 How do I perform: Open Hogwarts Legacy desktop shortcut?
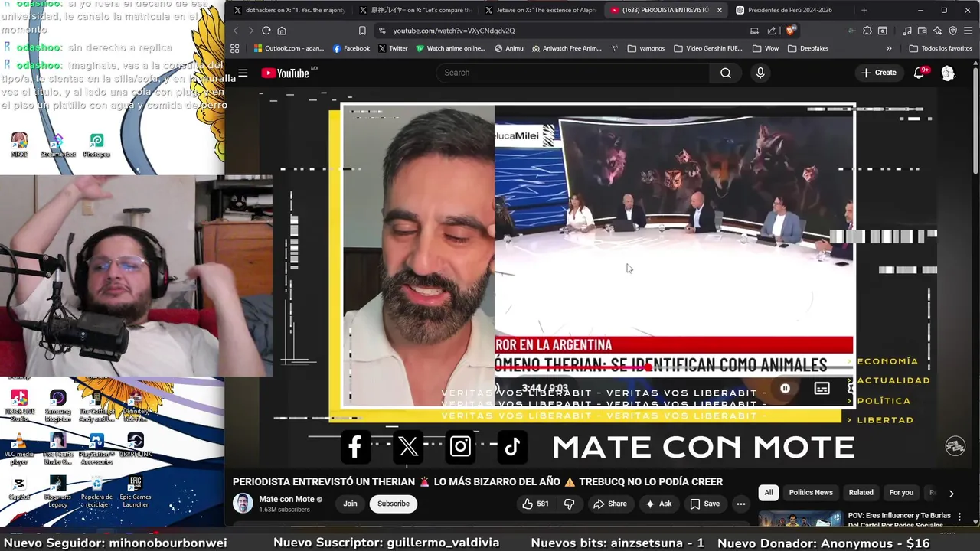(x=58, y=491)
